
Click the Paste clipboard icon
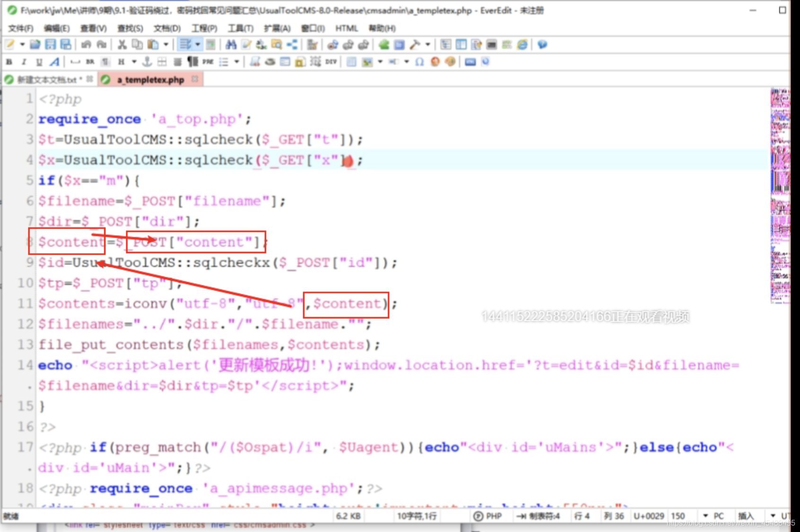(153, 44)
